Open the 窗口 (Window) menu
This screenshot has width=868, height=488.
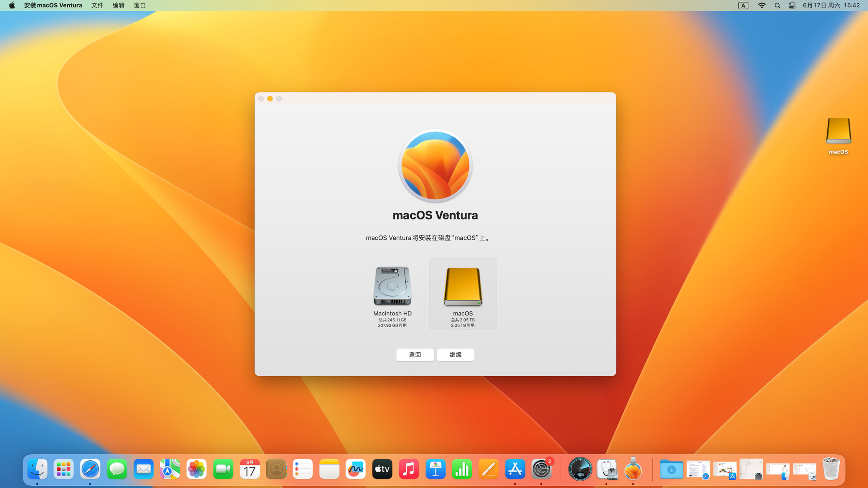click(x=140, y=5)
